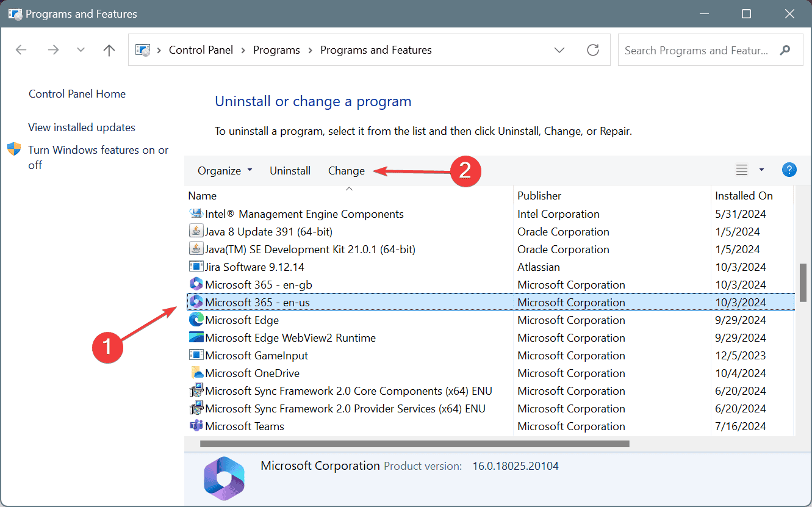Screen dimensions: 812x507
Task: Click the Microsoft Teams icon
Action: pos(196,426)
